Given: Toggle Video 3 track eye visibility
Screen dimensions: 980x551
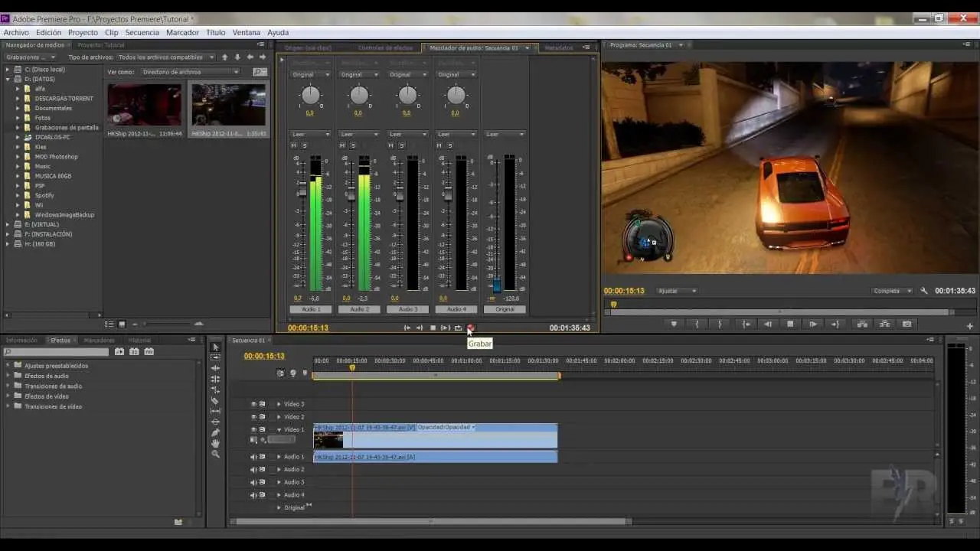Looking at the screenshot, I should click(x=253, y=404).
